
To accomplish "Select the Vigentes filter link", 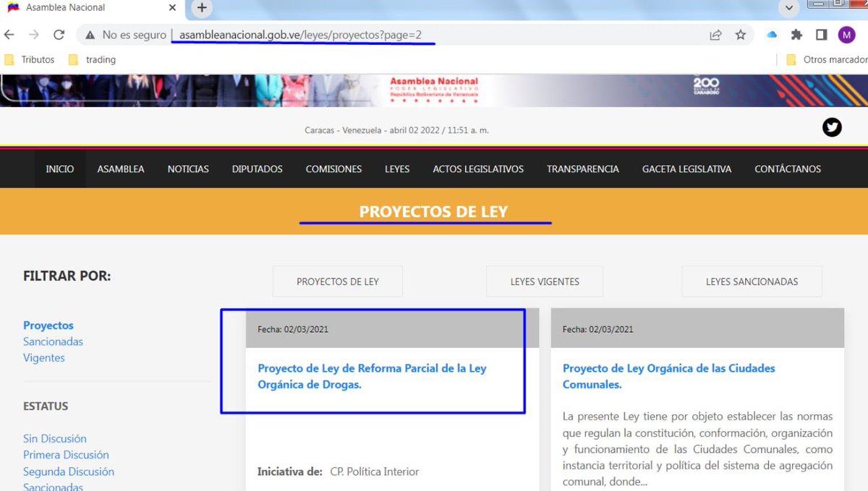I will click(x=44, y=358).
